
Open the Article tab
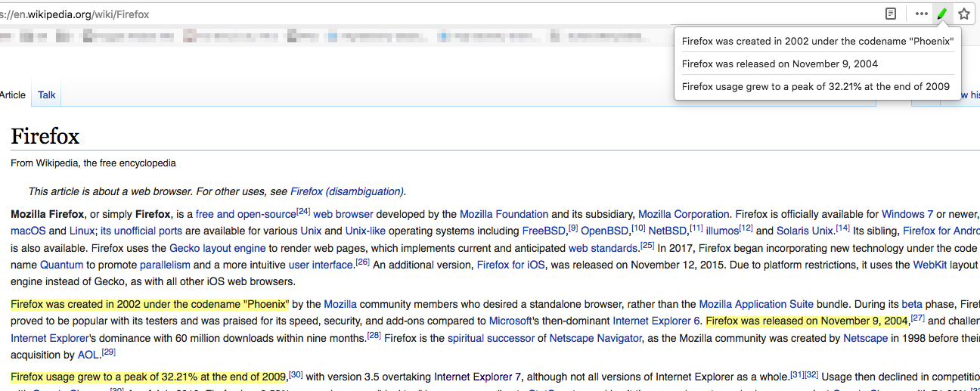click(x=13, y=95)
